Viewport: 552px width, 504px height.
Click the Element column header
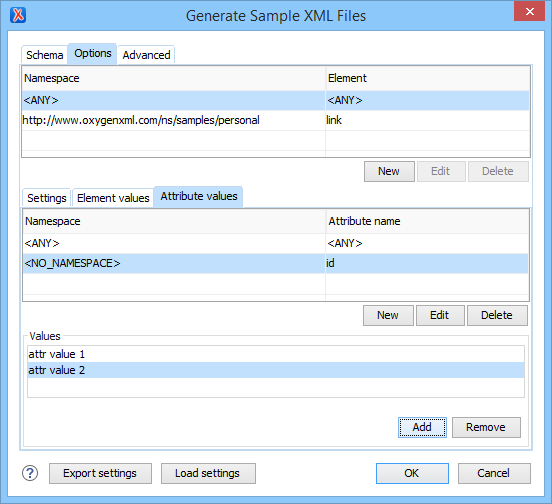[x=427, y=78]
